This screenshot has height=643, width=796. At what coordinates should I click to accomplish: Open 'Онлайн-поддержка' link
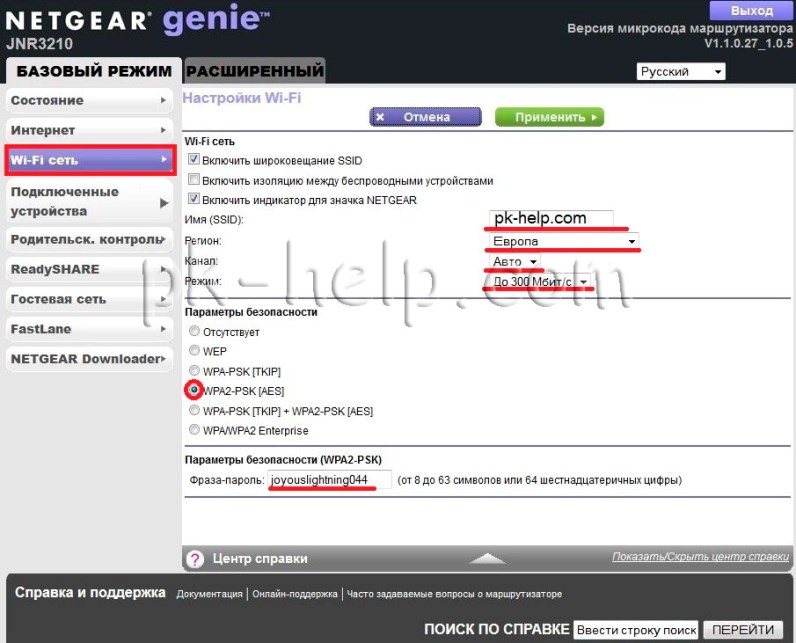click(x=294, y=594)
